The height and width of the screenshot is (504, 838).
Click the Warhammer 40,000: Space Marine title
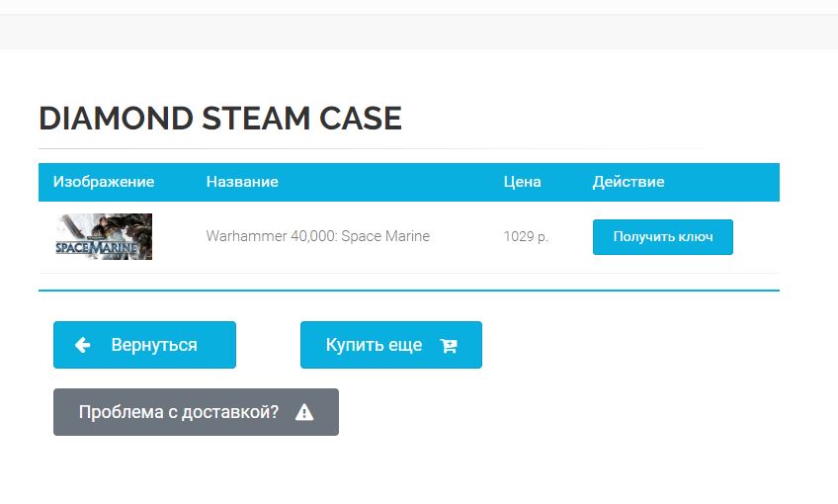317,237
